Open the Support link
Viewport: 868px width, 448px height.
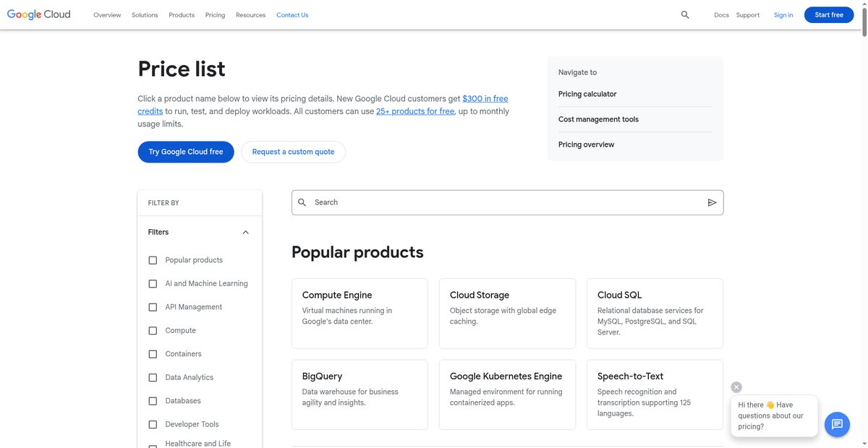tap(748, 14)
